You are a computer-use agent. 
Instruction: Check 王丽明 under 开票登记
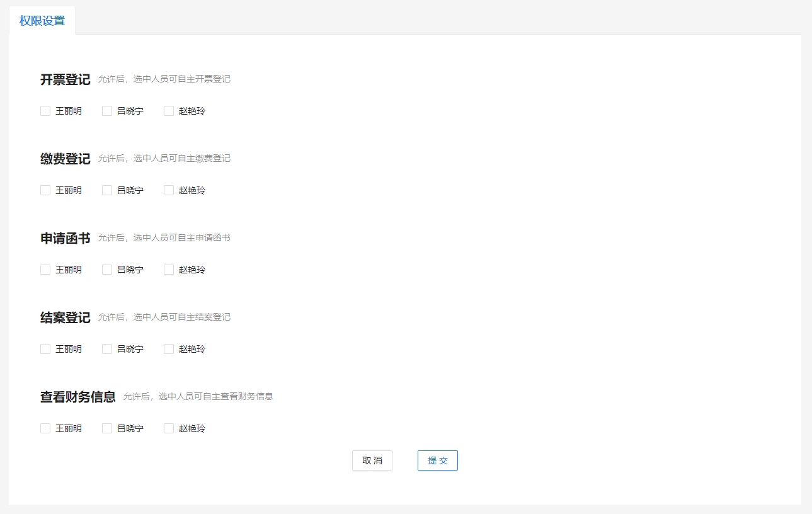tap(45, 111)
